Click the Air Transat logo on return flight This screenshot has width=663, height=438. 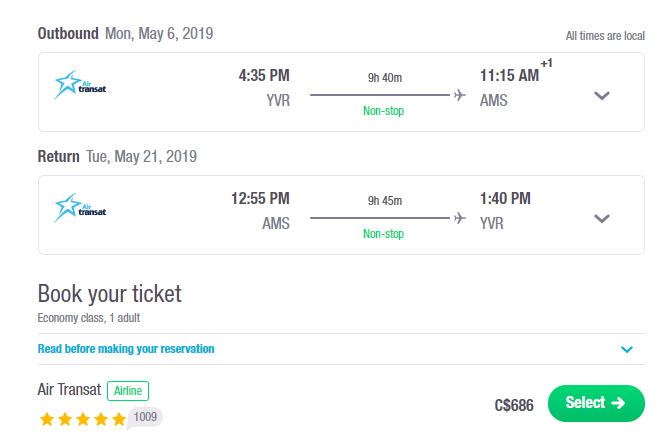coord(80,208)
